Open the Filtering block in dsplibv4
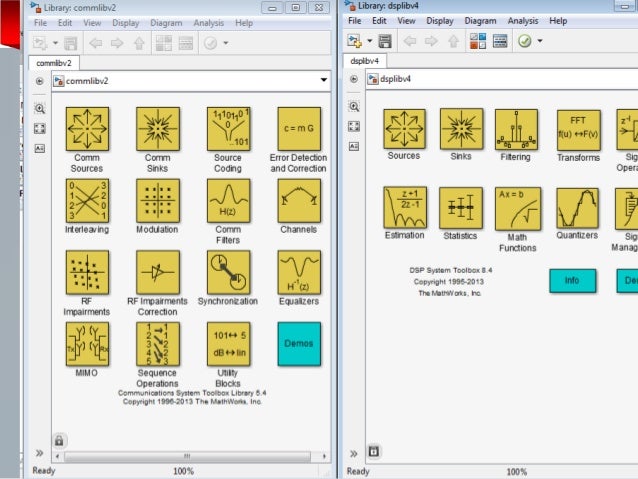Screen dimensions: 638x479 click(x=516, y=129)
